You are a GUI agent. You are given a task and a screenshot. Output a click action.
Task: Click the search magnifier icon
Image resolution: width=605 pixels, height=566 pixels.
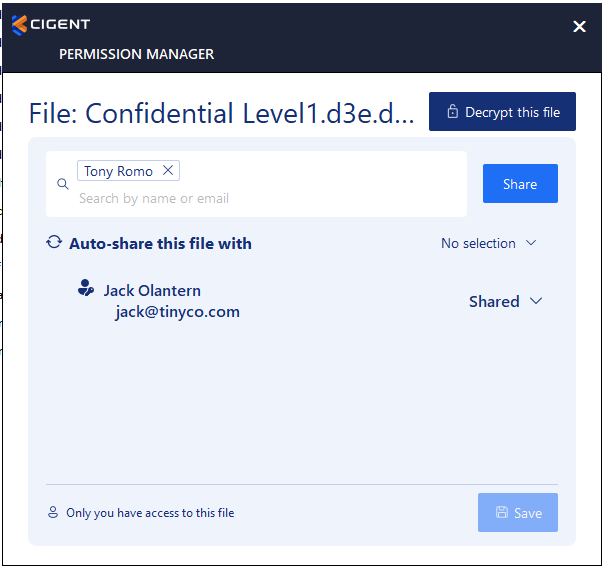coord(63,184)
